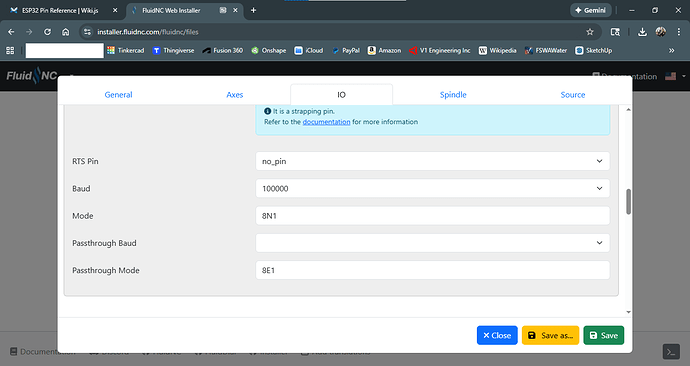Viewport: 690px width, 366px height.
Task: Open the profile avatar
Action: (661, 32)
